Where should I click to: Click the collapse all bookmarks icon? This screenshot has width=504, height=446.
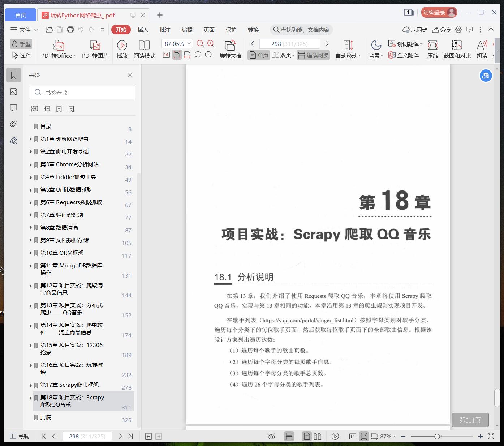[x=47, y=109]
